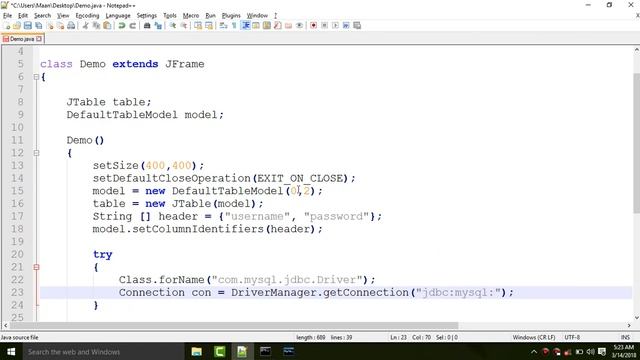Screen dimensions: 640x360
Task: Click the Save All toolbar icon
Action: 39,26
